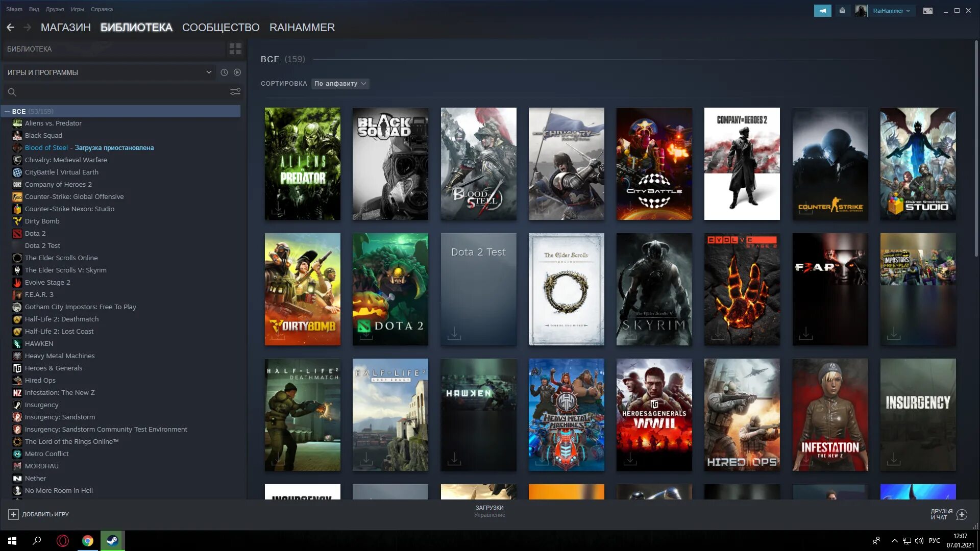Toggle the ready-to-play filter icon
This screenshot has height=551, width=980.
coord(237,72)
